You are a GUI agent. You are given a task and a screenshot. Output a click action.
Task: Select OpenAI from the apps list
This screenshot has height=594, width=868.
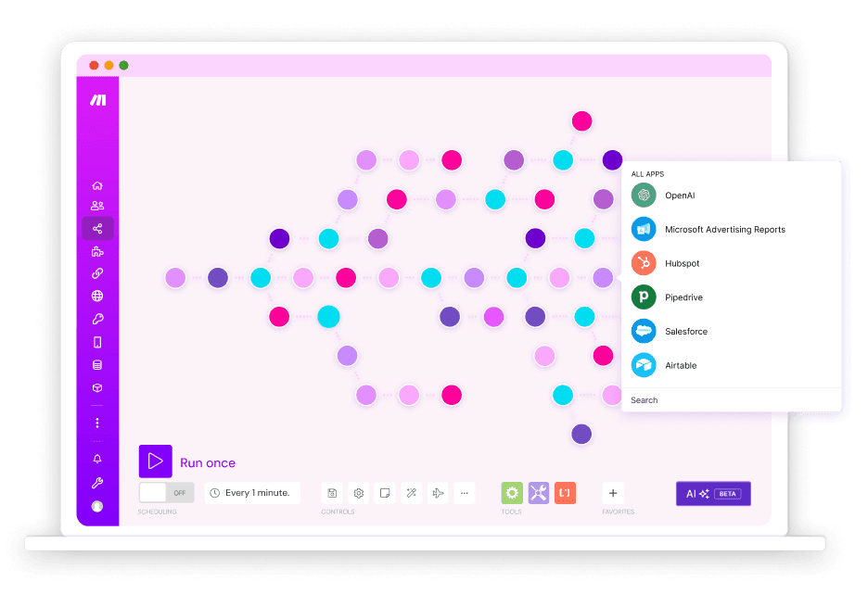pos(680,195)
